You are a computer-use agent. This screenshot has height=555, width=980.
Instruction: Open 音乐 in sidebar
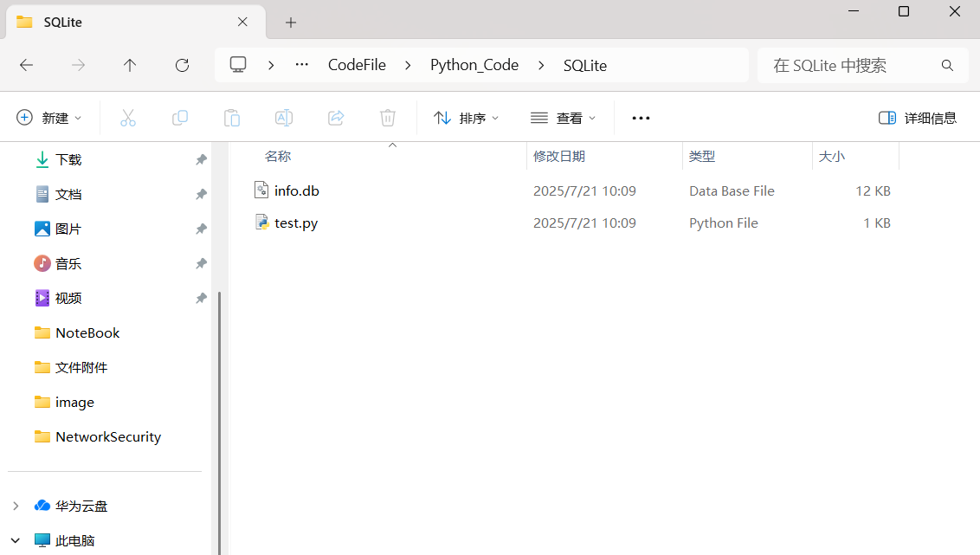[68, 264]
